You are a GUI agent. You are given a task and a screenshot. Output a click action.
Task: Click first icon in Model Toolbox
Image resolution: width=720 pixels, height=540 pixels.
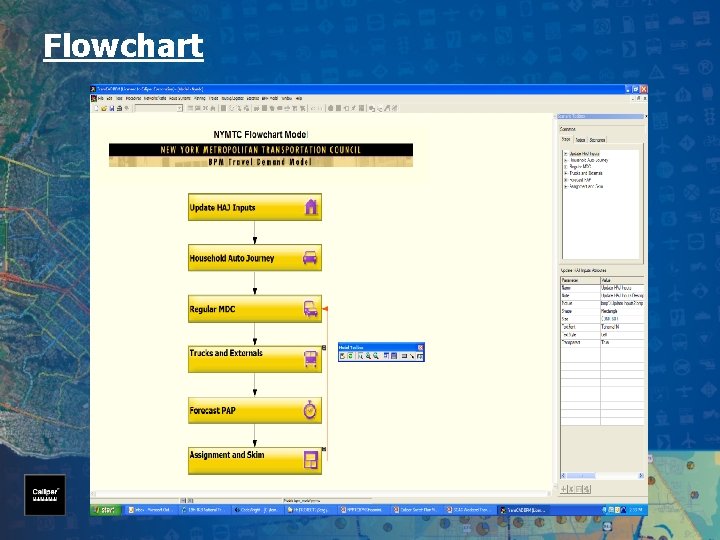(x=343, y=356)
